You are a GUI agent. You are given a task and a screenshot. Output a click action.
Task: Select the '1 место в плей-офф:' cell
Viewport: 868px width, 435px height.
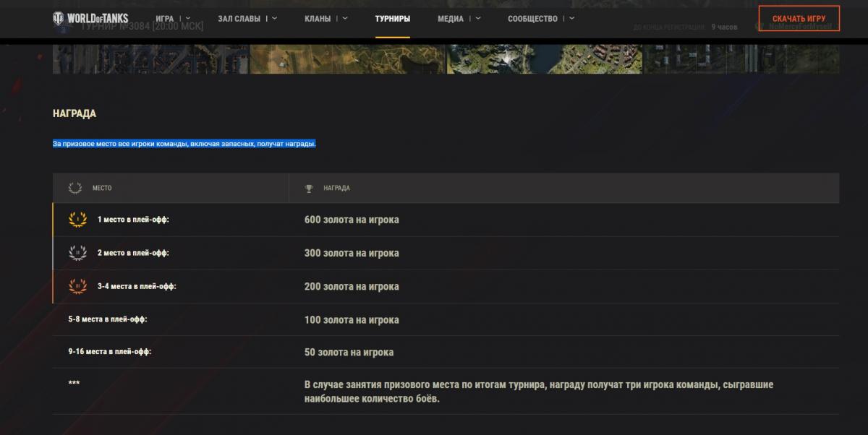tap(133, 220)
